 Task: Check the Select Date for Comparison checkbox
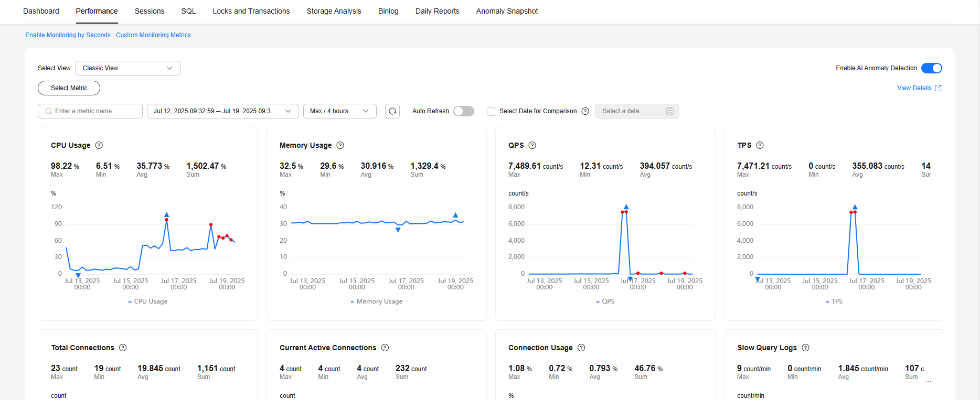(491, 112)
